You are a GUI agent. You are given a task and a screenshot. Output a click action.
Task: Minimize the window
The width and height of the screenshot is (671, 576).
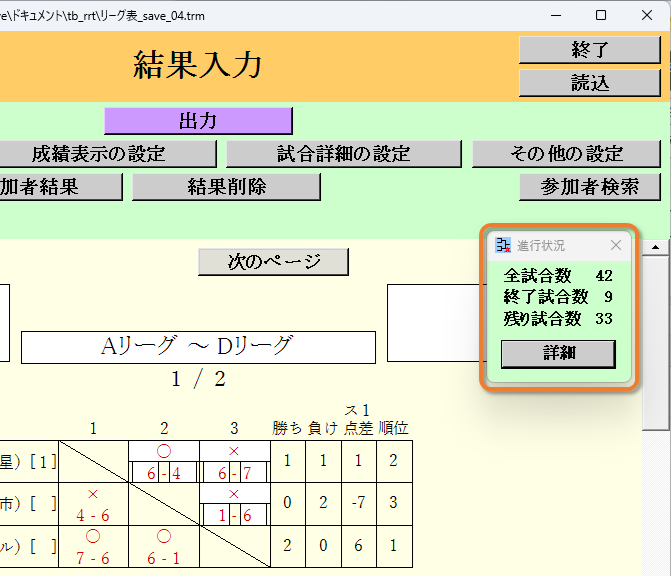point(556,15)
